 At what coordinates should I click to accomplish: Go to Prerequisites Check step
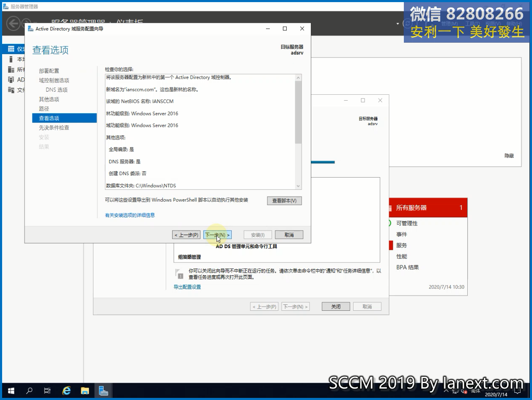click(54, 128)
